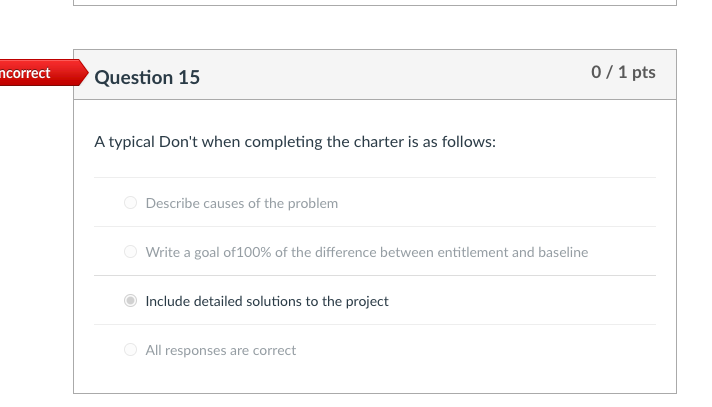
Task: Click the previous question box above Question 15
Action: [x=375, y=3]
